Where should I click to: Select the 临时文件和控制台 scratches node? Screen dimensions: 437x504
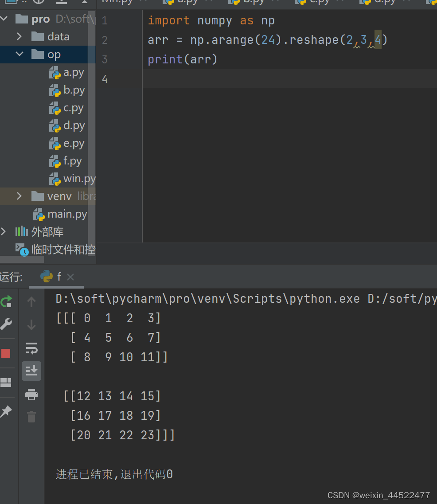[x=55, y=250]
